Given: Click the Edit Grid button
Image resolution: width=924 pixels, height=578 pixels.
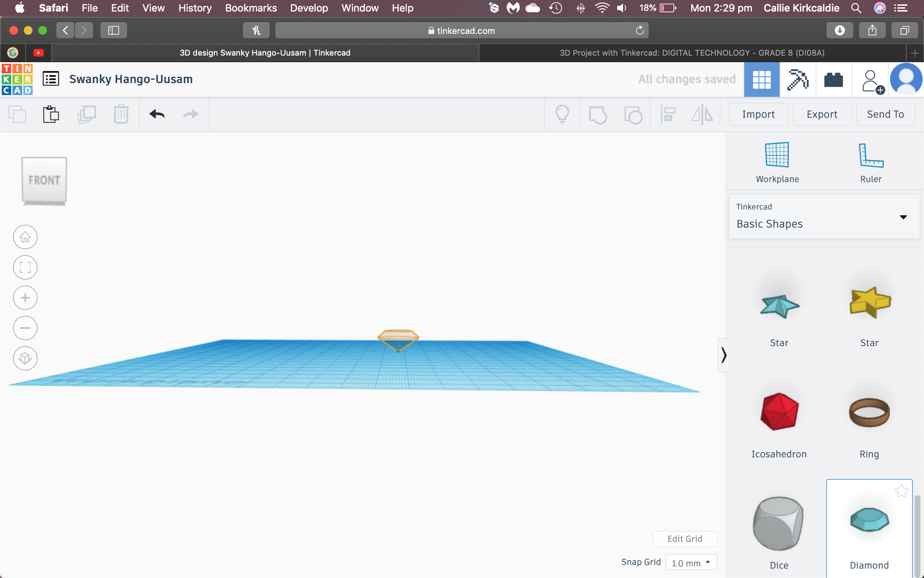Looking at the screenshot, I should (x=685, y=539).
